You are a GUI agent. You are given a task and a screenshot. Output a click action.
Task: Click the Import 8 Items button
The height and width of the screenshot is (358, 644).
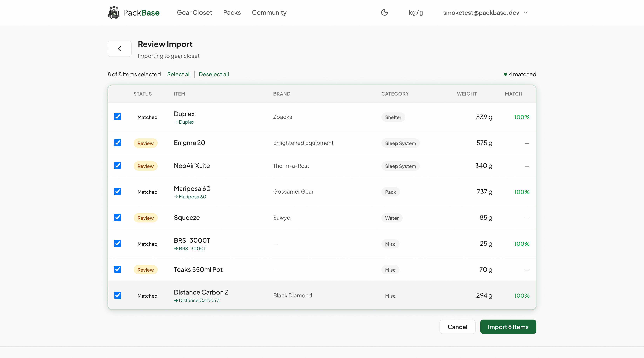tap(508, 327)
